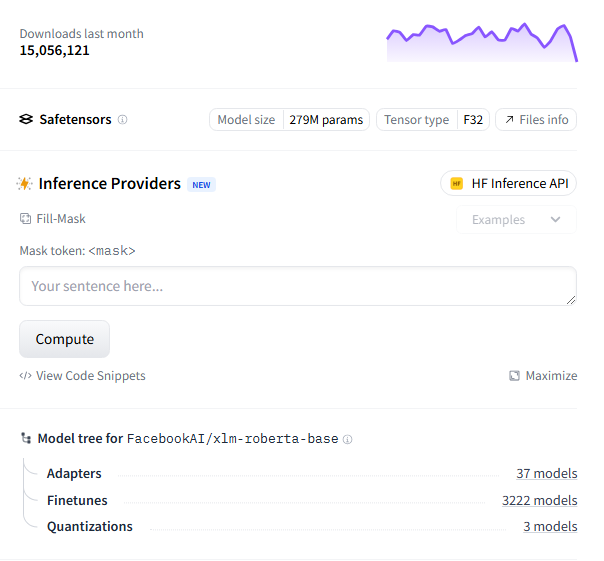Expand the Examples dropdown
604x561 pixels.
[516, 220]
